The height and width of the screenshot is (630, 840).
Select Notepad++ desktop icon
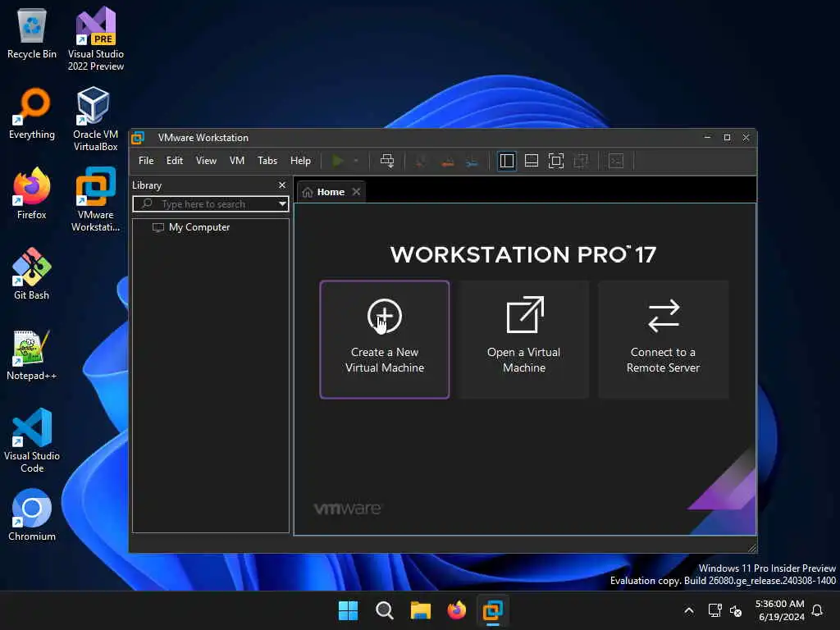32,354
